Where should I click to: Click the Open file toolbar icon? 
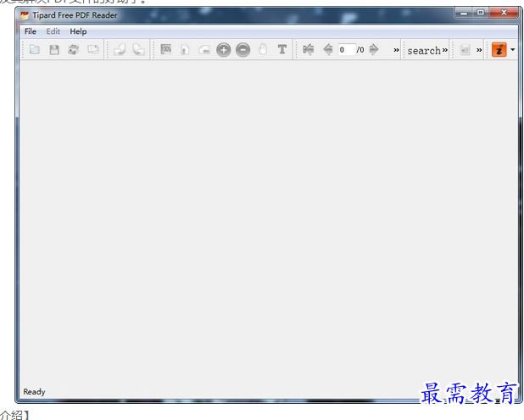pos(35,50)
